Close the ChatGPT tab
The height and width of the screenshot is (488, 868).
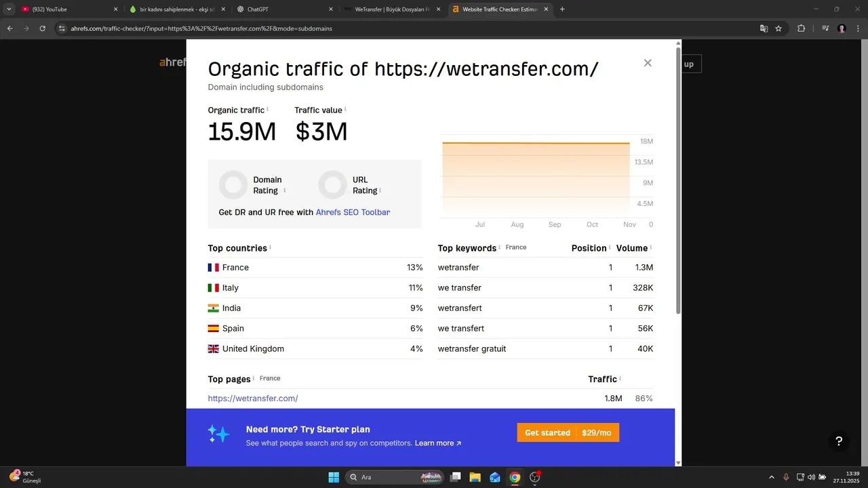tap(330, 9)
